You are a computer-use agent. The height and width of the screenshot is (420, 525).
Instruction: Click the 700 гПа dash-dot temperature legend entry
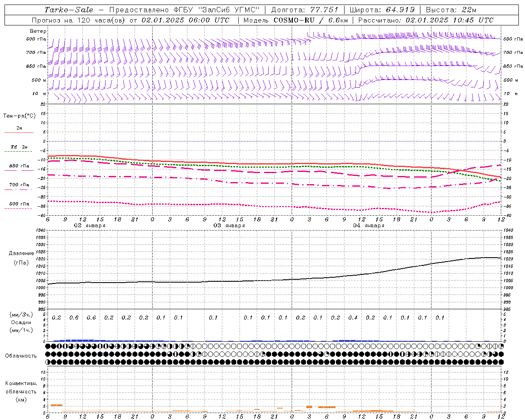tap(19, 187)
